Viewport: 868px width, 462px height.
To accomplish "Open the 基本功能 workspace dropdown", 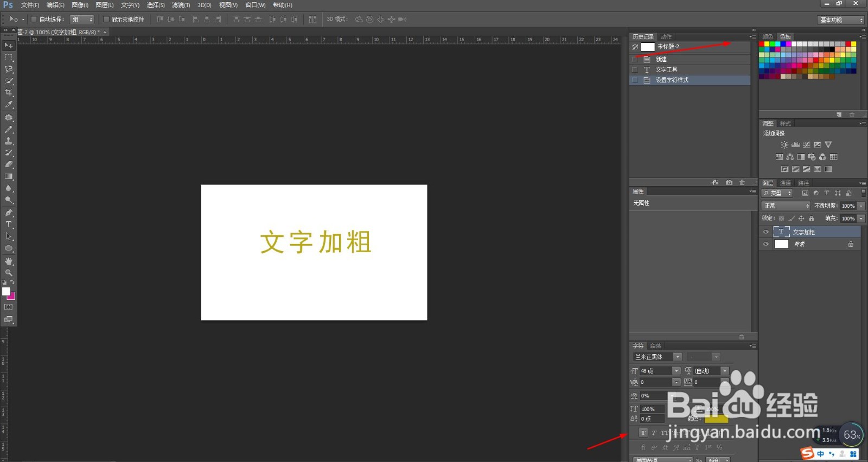I will point(841,20).
